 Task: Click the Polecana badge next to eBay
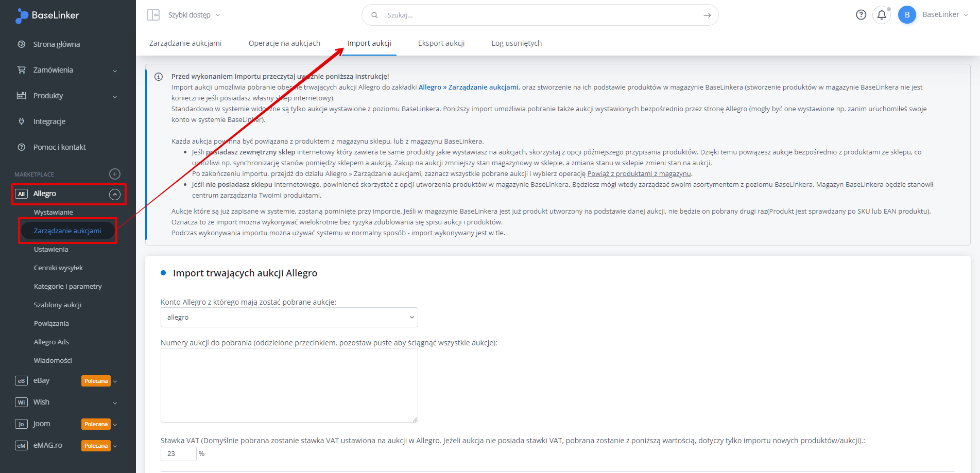(96, 381)
